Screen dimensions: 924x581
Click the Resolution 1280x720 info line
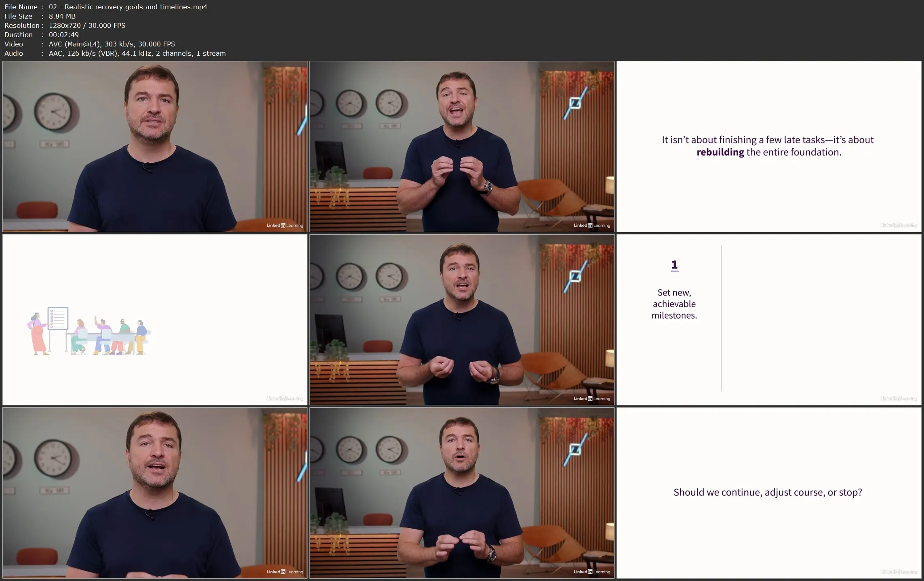[65, 25]
